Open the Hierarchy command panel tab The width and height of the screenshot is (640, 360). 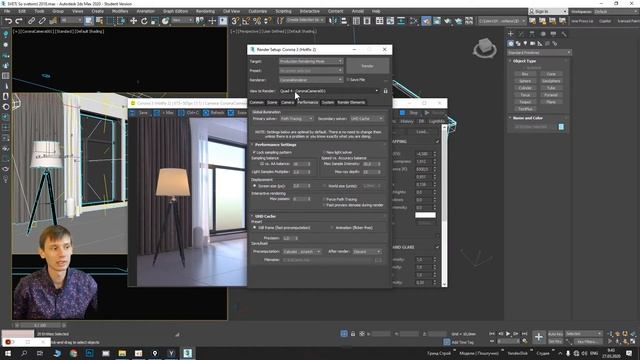click(x=532, y=34)
